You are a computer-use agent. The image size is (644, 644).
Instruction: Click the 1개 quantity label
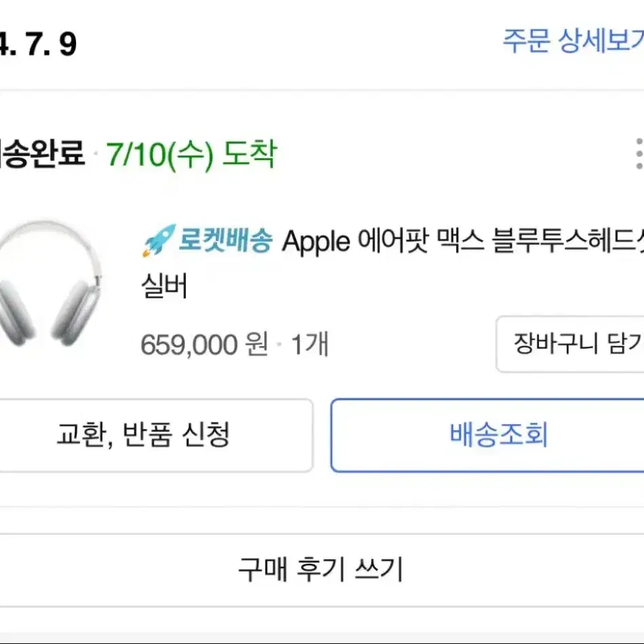click(309, 344)
